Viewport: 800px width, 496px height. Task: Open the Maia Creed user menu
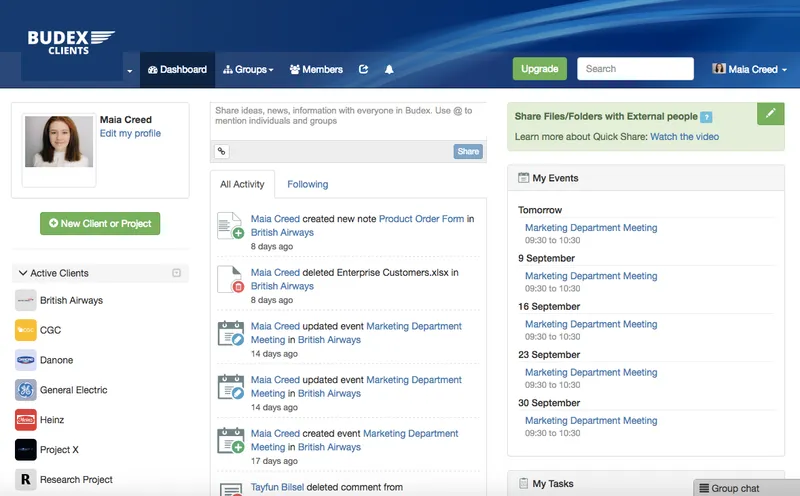pos(749,69)
